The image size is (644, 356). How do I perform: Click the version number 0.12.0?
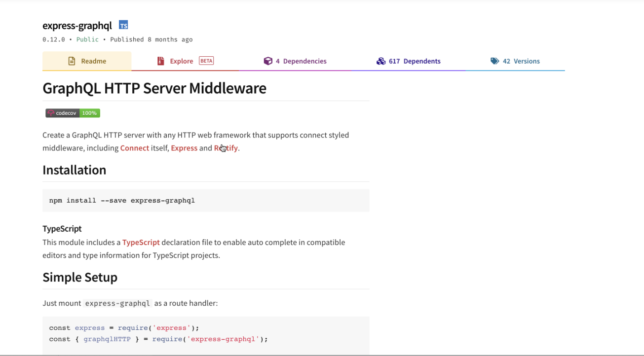[x=55, y=39]
